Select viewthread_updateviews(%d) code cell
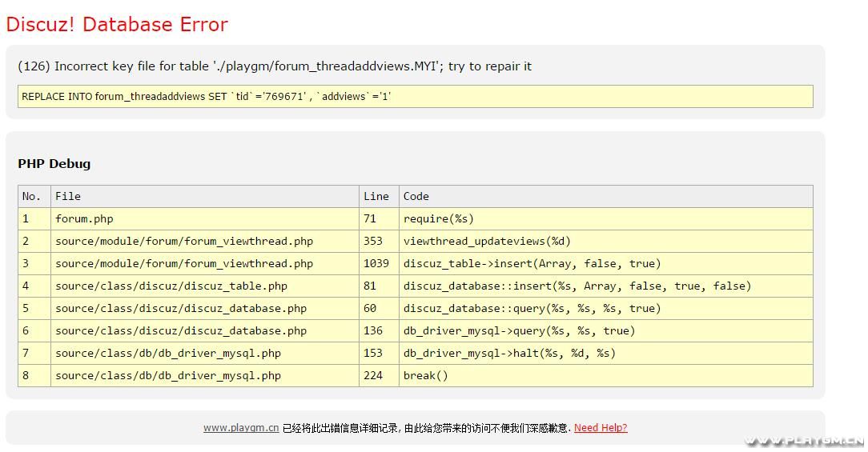 tap(606, 242)
